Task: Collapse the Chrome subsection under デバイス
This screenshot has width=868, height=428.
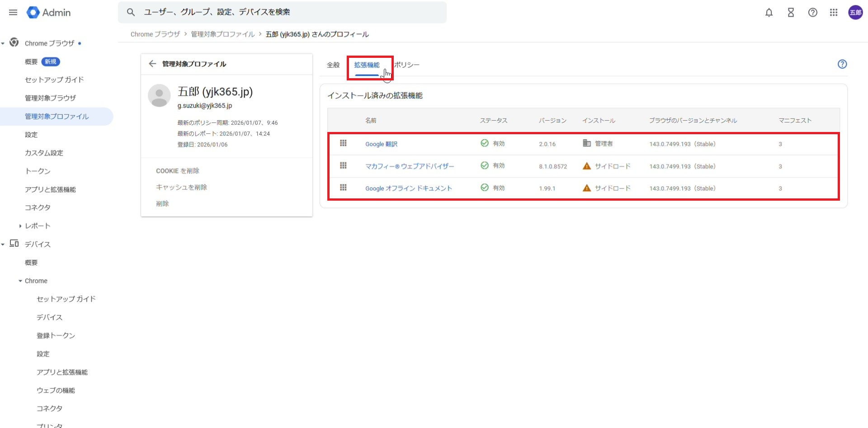Action: pyautogui.click(x=20, y=281)
